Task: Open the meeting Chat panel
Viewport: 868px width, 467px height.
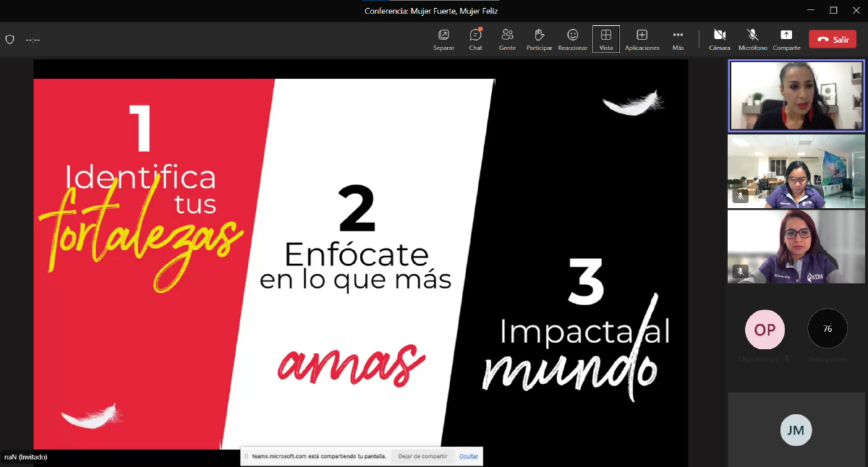Action: pyautogui.click(x=475, y=39)
